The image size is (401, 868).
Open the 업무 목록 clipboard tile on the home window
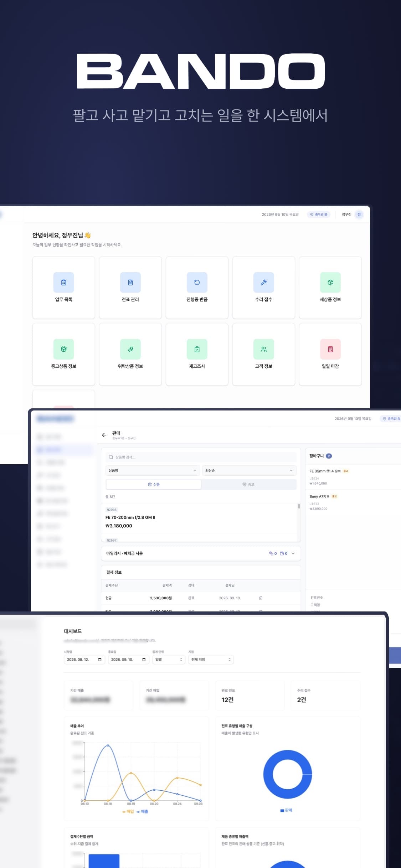(x=63, y=288)
